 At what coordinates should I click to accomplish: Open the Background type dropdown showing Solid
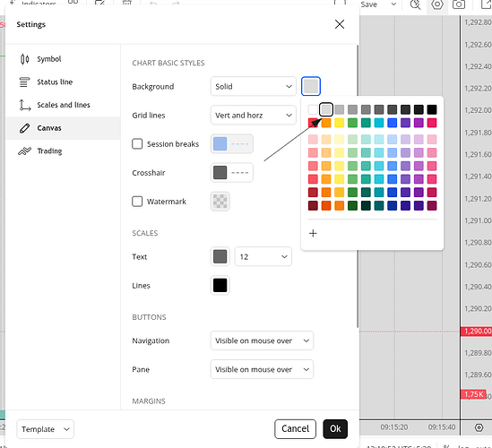coord(254,86)
